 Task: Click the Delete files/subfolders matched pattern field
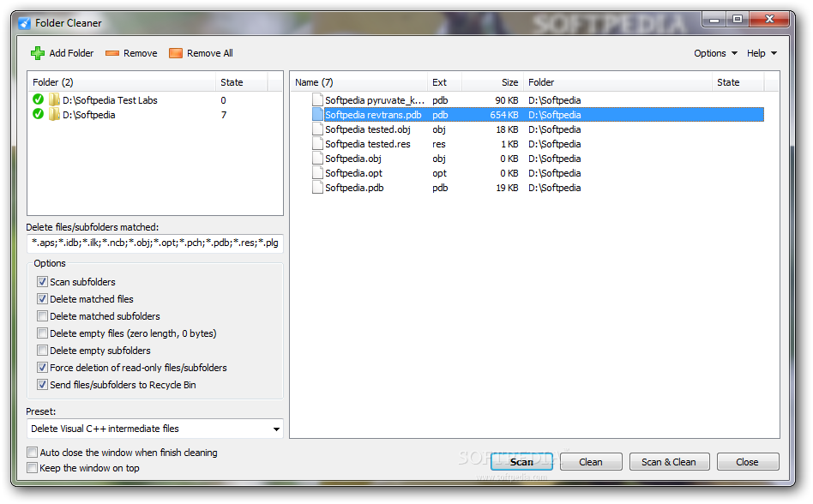(x=154, y=243)
